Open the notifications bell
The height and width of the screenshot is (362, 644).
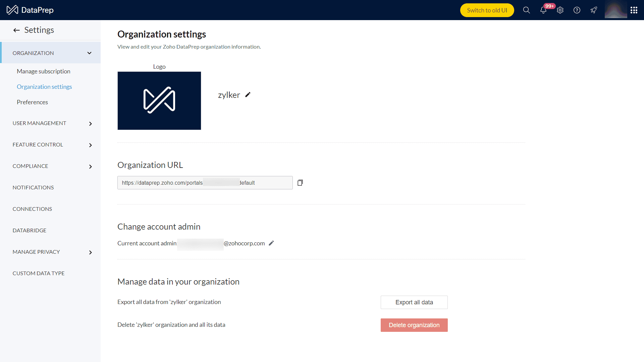click(543, 10)
